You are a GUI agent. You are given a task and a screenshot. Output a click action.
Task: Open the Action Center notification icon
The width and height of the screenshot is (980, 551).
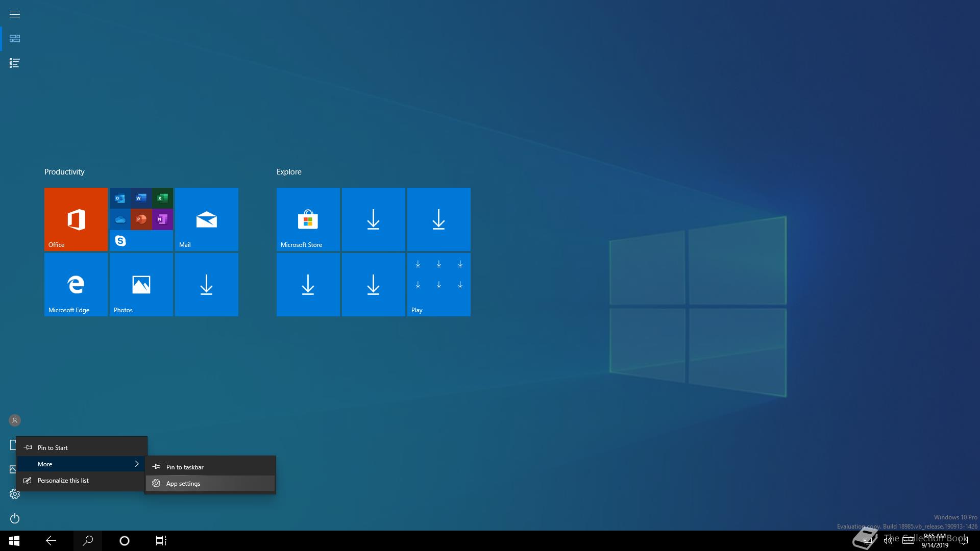[964, 541]
